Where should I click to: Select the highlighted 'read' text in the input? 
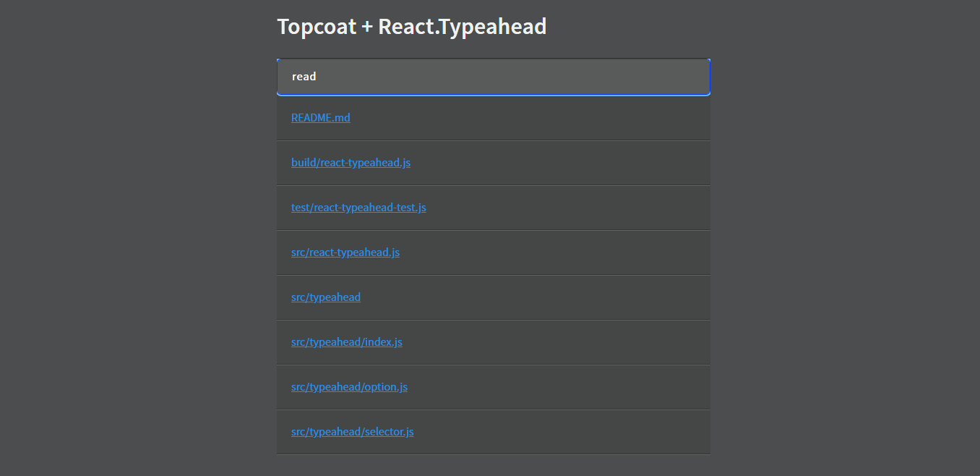point(304,76)
